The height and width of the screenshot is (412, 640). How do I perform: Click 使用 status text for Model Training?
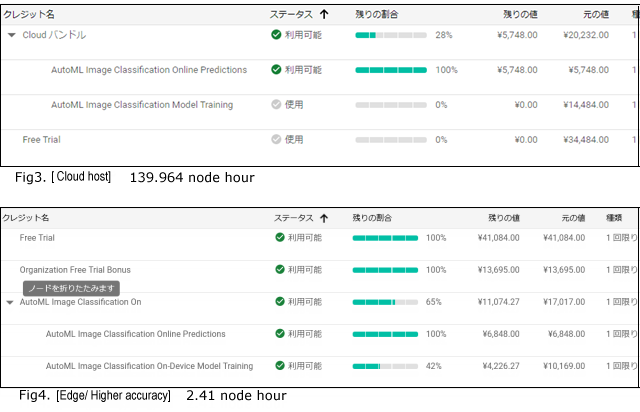[294, 105]
